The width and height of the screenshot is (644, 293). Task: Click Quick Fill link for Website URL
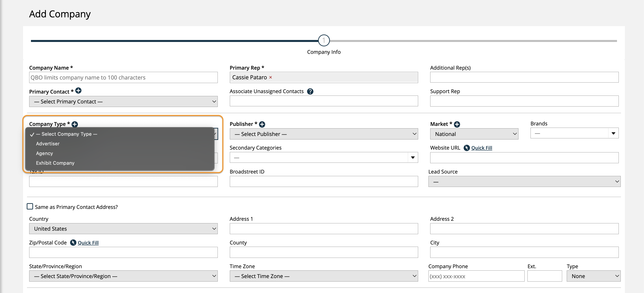pyautogui.click(x=482, y=148)
